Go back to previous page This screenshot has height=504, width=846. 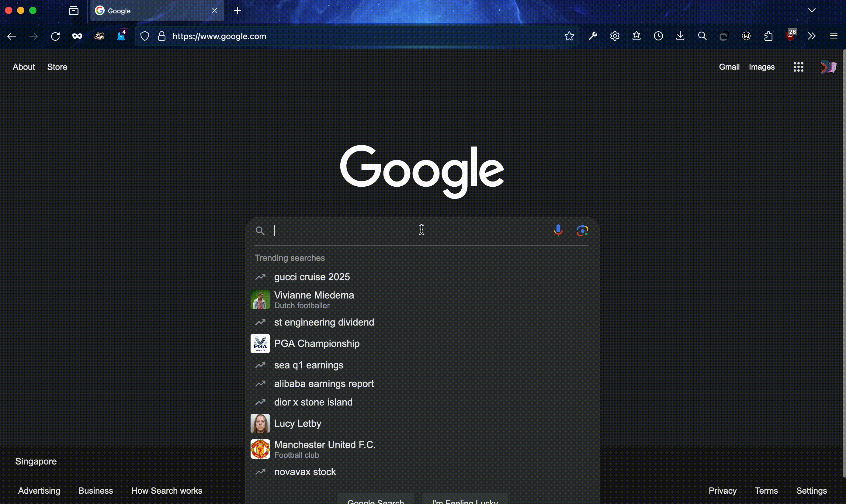tap(11, 36)
